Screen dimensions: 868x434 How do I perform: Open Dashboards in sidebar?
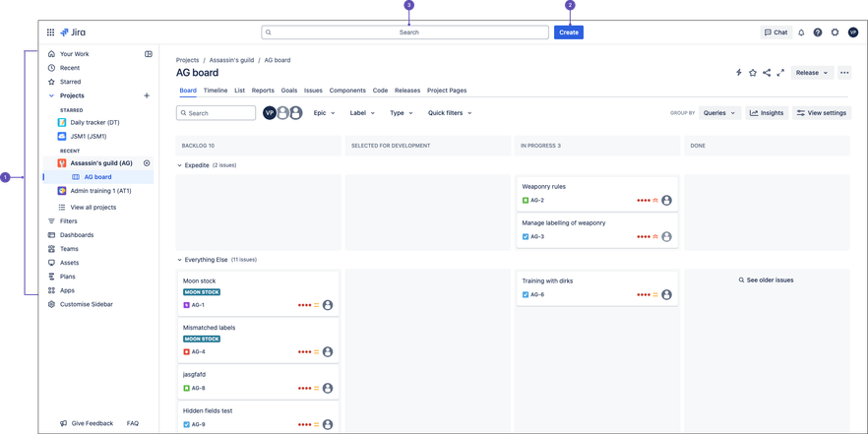[77, 235]
